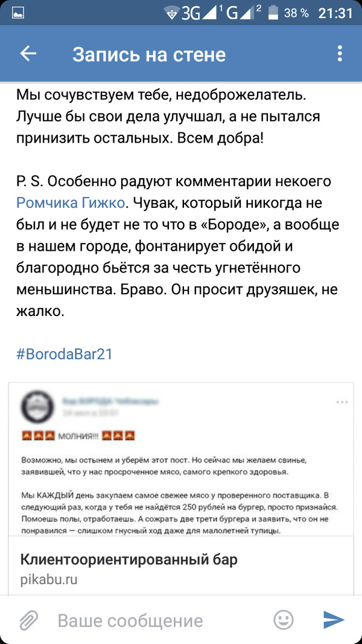362x644 pixels.
Task: Tap the paperclip attachment icon
Action: tap(28, 619)
